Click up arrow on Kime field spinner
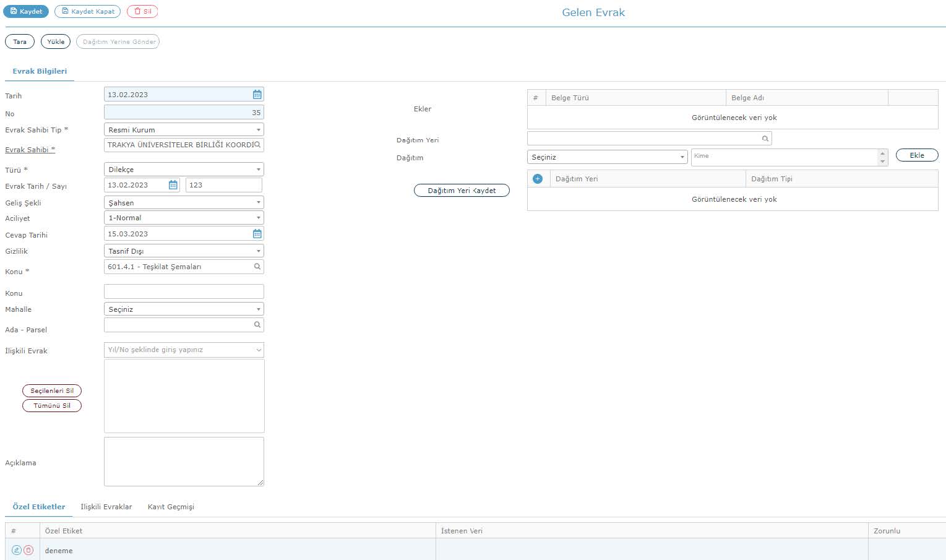The width and height of the screenshot is (946, 560). click(x=883, y=153)
